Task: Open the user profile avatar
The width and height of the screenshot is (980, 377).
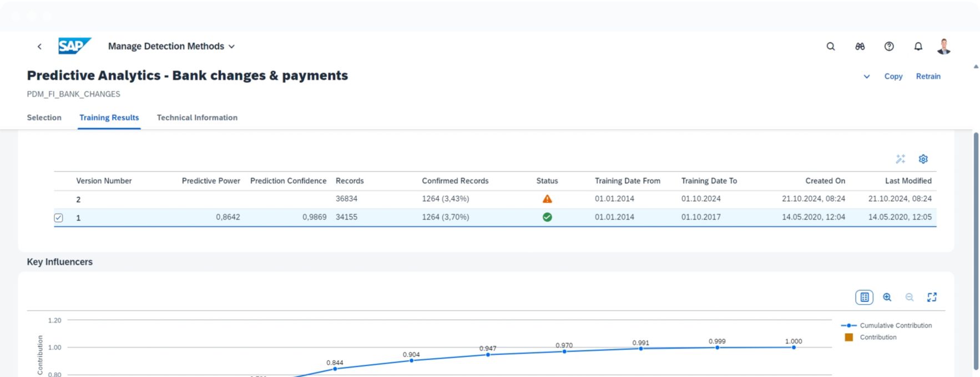Action: pyautogui.click(x=943, y=47)
